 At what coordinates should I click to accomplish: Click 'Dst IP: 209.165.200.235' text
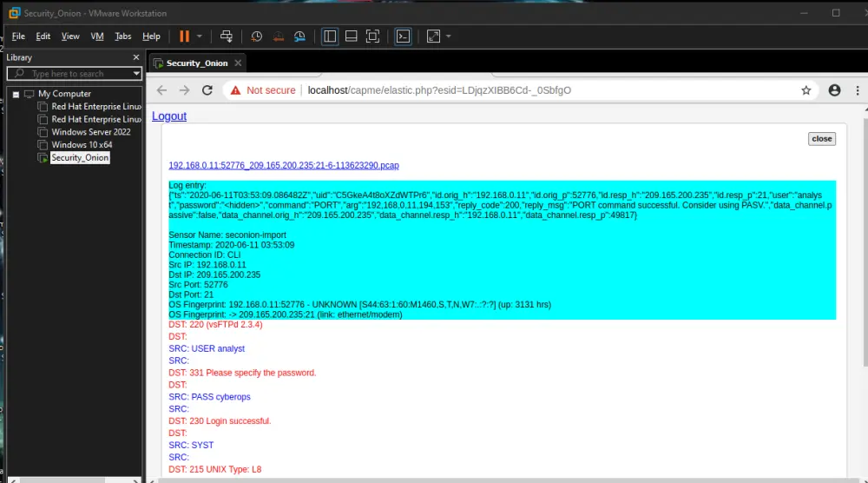214,275
